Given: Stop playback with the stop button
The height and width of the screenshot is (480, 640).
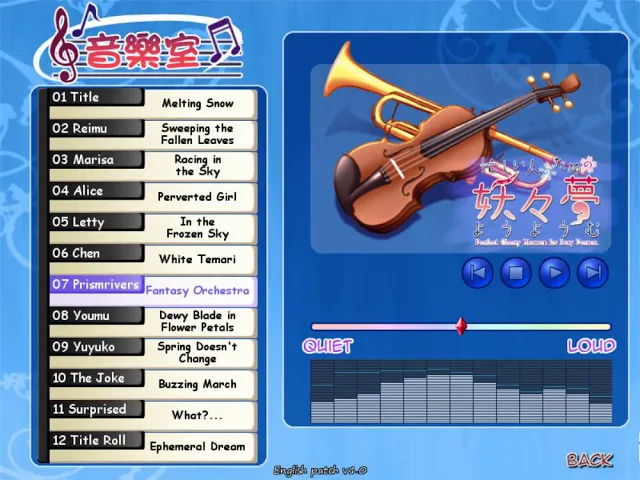Looking at the screenshot, I should (516, 272).
